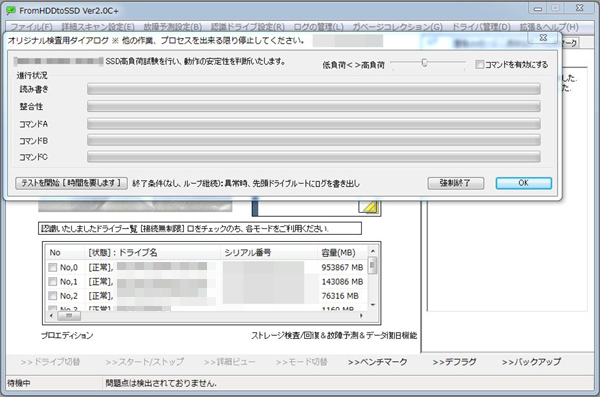Click the yellow triangle note icon
This screenshot has width=600, height=397.
[369, 207]
